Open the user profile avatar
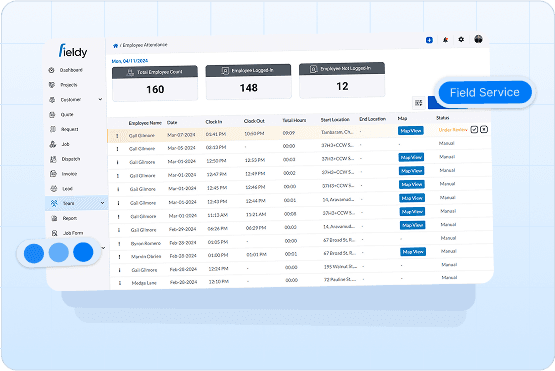Image resolution: width=555 pixels, height=371 pixels. click(478, 39)
